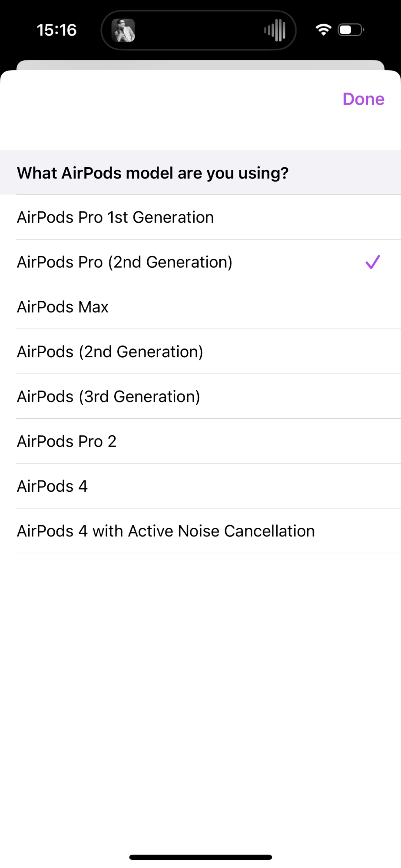401x868 pixels.
Task: Tap the gray background card behind the sheet
Action: [200, 65]
